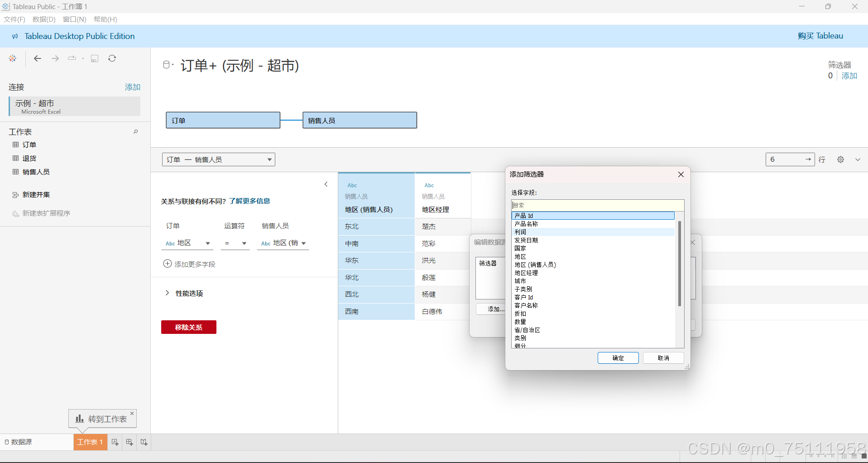
Task: Click the new worksheet icon
Action: coord(115,442)
